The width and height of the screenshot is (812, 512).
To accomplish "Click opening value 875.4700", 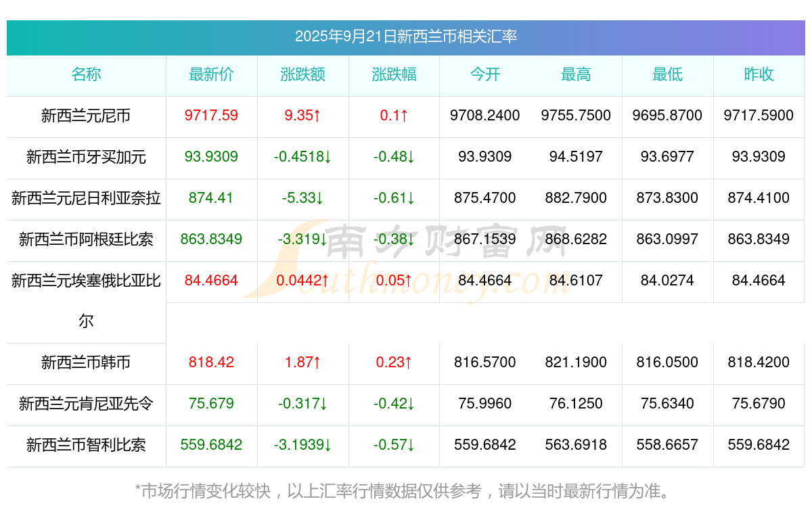I will tap(485, 198).
